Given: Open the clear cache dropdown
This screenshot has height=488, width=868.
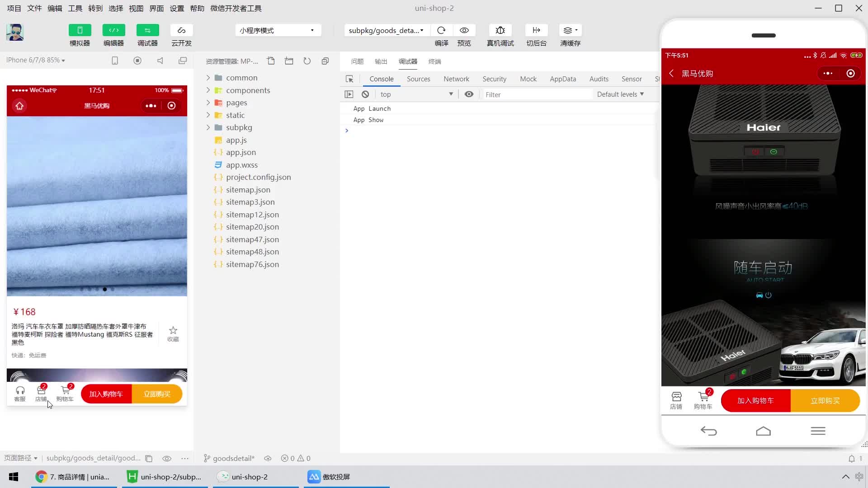Looking at the screenshot, I should 570,30.
